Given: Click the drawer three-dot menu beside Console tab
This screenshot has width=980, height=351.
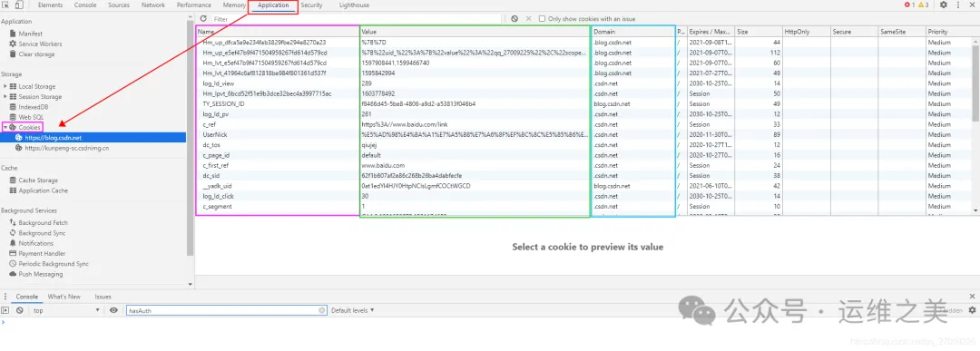Looking at the screenshot, I should tap(5, 297).
